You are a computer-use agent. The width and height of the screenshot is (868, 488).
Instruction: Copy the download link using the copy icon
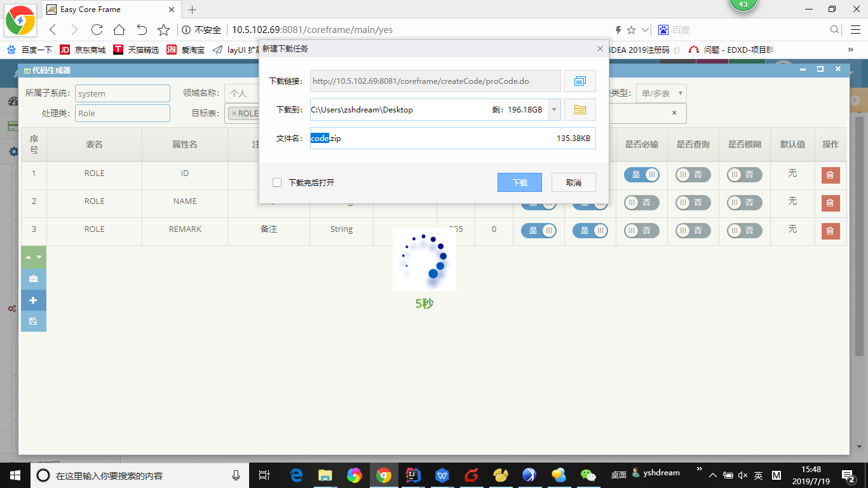click(x=580, y=81)
